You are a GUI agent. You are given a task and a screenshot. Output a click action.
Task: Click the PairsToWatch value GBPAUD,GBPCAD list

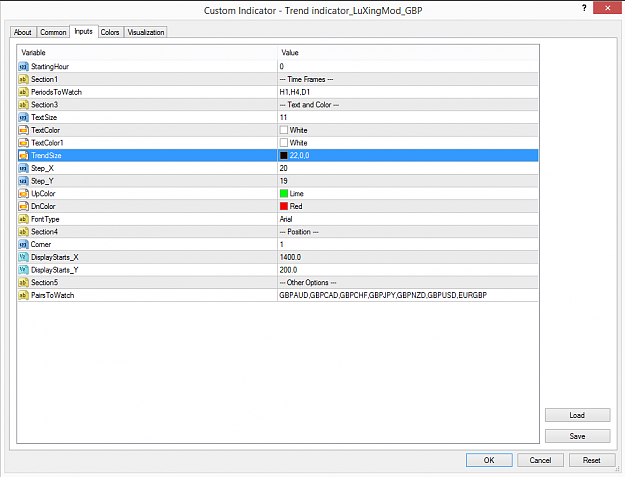pos(383,295)
